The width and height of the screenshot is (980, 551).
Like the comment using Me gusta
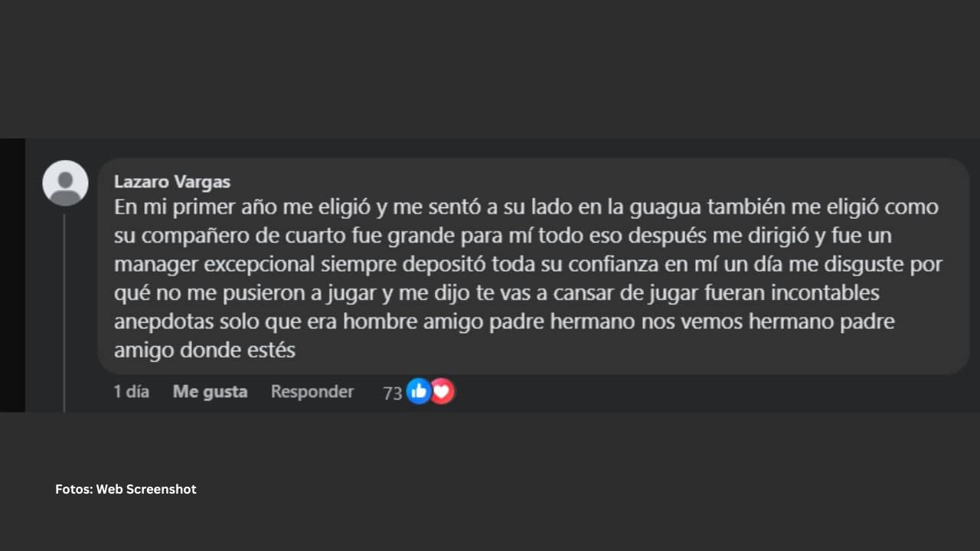pyautogui.click(x=210, y=391)
